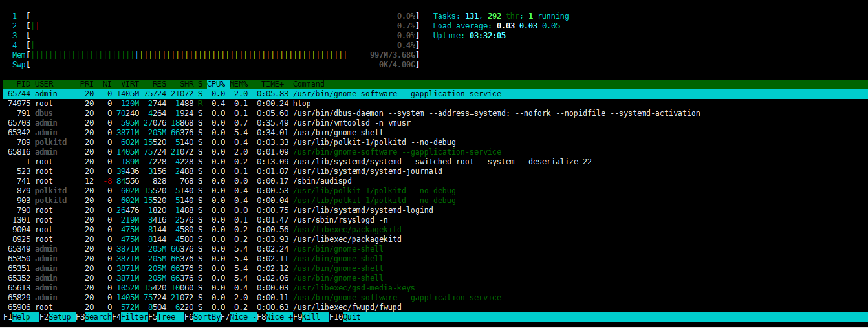Select the Load average line

pyautogui.click(x=497, y=26)
